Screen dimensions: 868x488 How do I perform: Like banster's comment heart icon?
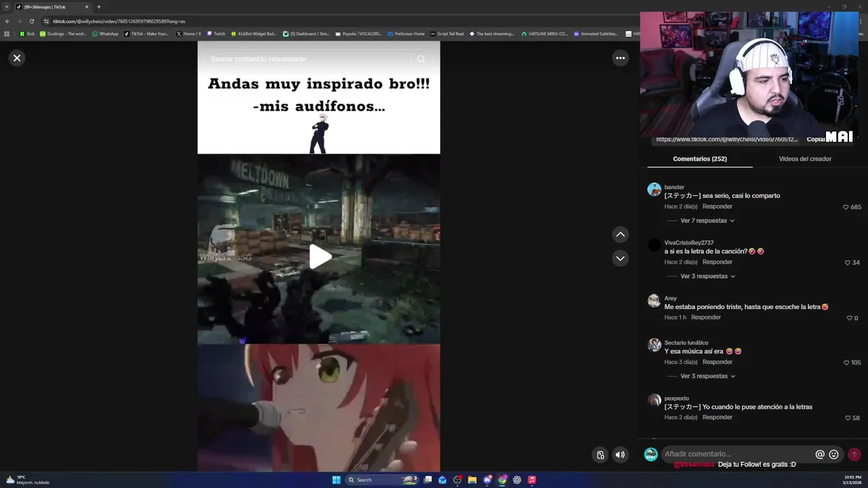tap(846, 207)
